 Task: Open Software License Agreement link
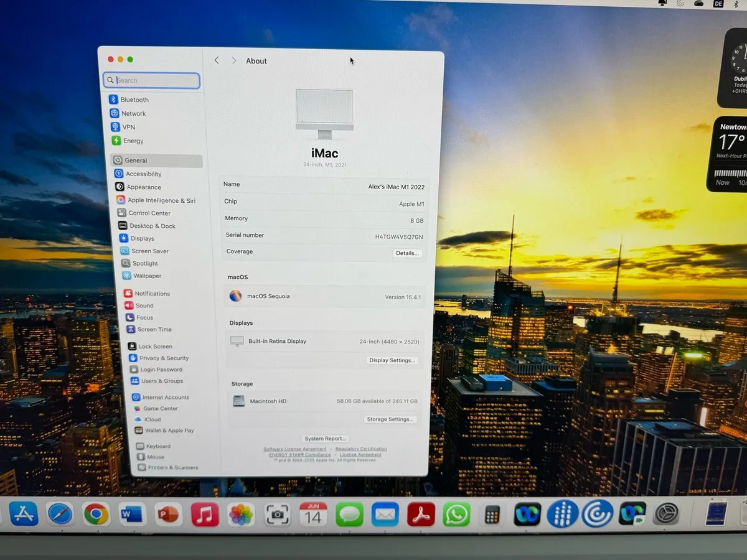295,449
